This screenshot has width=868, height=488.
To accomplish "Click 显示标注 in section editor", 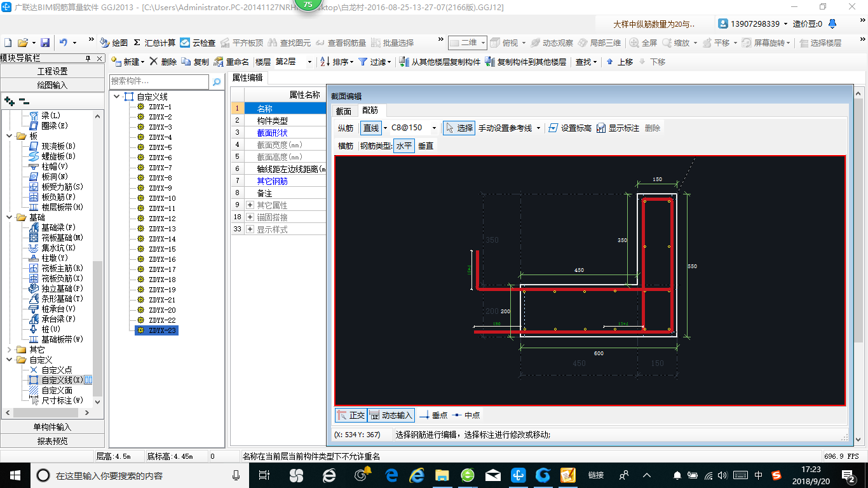I will [x=618, y=128].
